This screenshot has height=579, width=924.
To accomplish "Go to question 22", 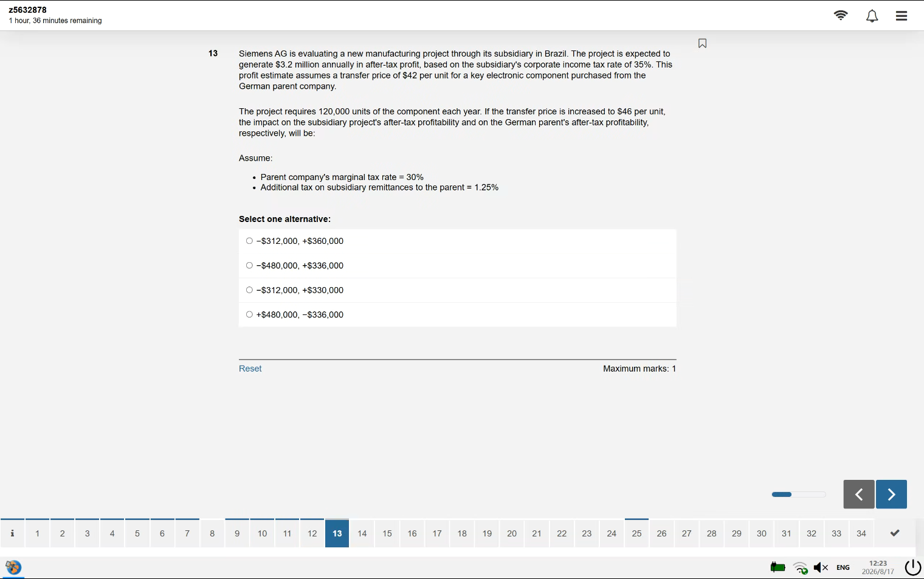I will (x=562, y=533).
